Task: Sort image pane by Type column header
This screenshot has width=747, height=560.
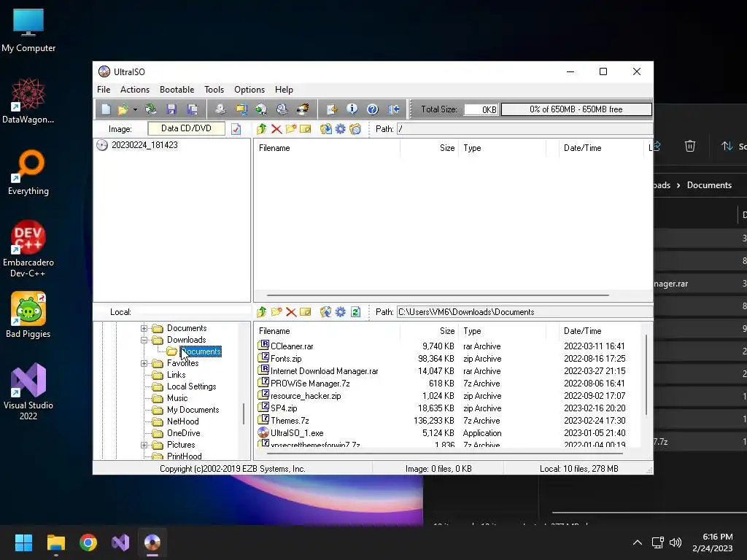Action: pyautogui.click(x=472, y=148)
